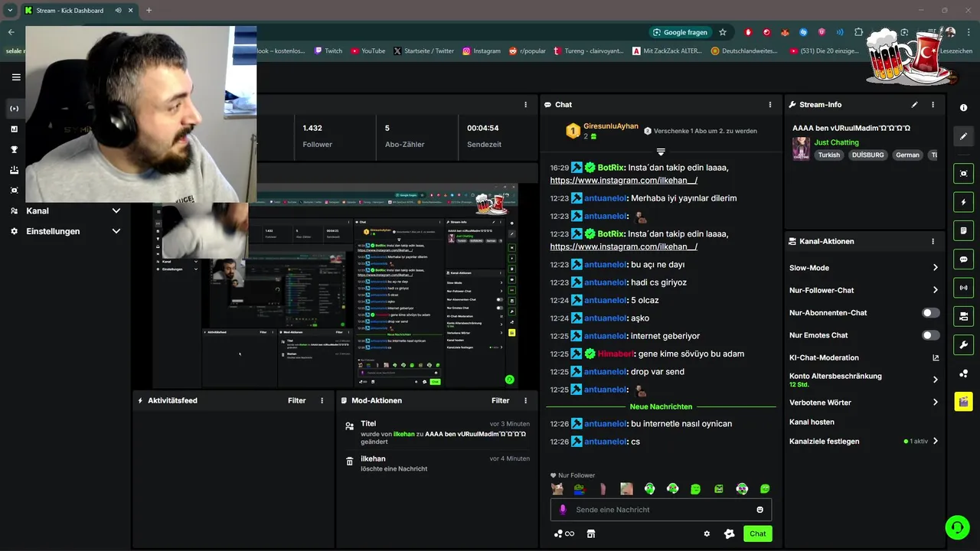Edit Stream-Info with the pencil icon

click(x=914, y=105)
